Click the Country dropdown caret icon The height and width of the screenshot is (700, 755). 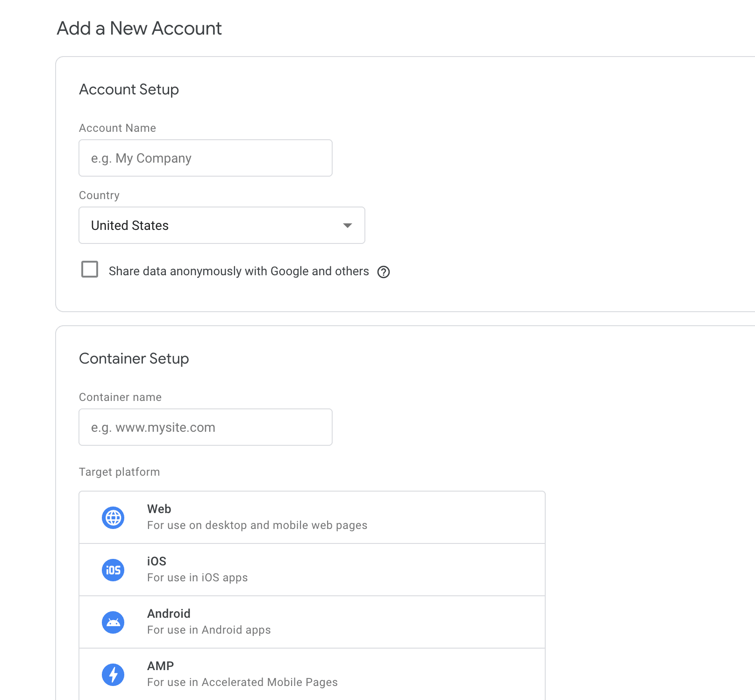tap(347, 226)
